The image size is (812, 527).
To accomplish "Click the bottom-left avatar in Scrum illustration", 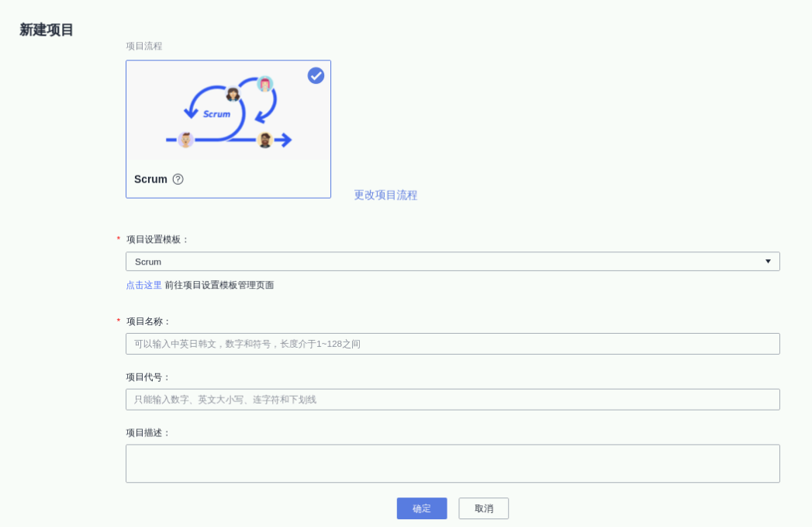I will pyautogui.click(x=185, y=140).
